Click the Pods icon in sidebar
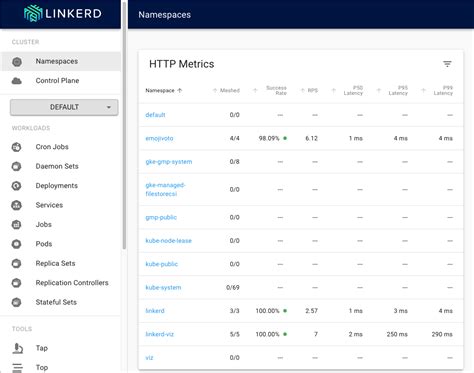The width and height of the screenshot is (474, 373). pos(16,244)
